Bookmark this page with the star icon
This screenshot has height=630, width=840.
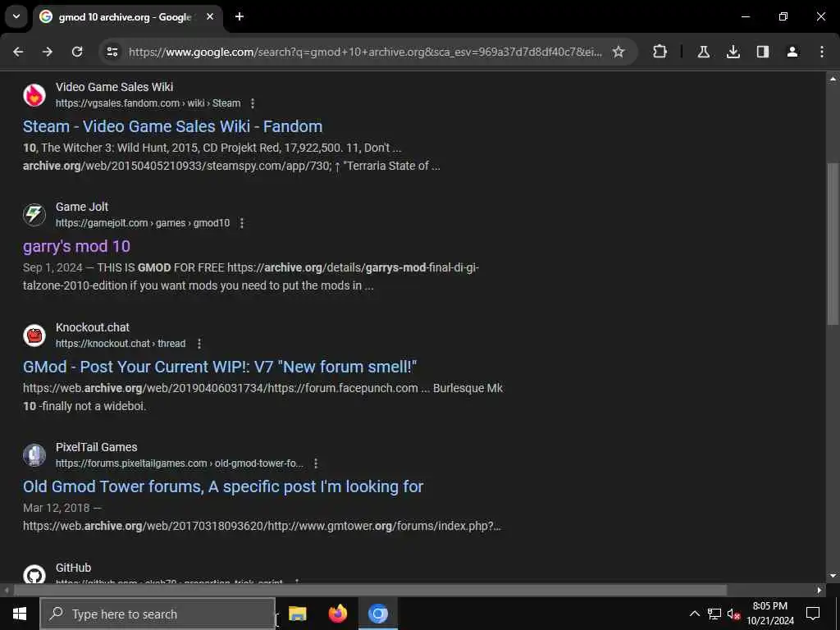[x=619, y=52]
